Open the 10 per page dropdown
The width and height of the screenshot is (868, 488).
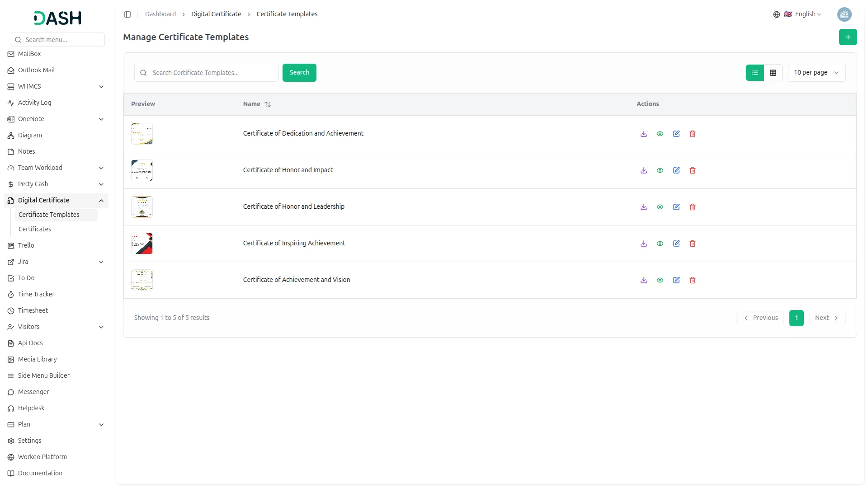(x=816, y=73)
